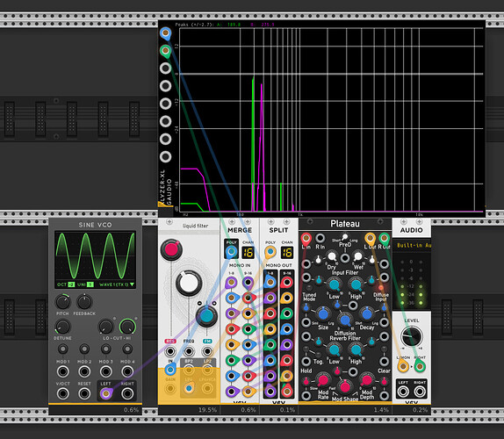The image size is (504, 439).
Task: Click the Plateau L out port
Action: click(370, 238)
